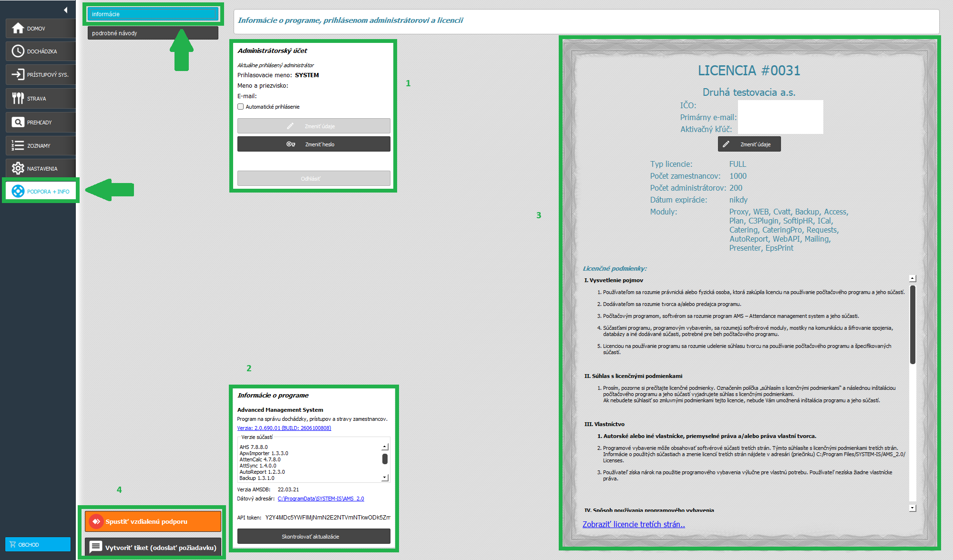
Task: Click licence conditions scroll-down arrow
Action: tap(912, 508)
